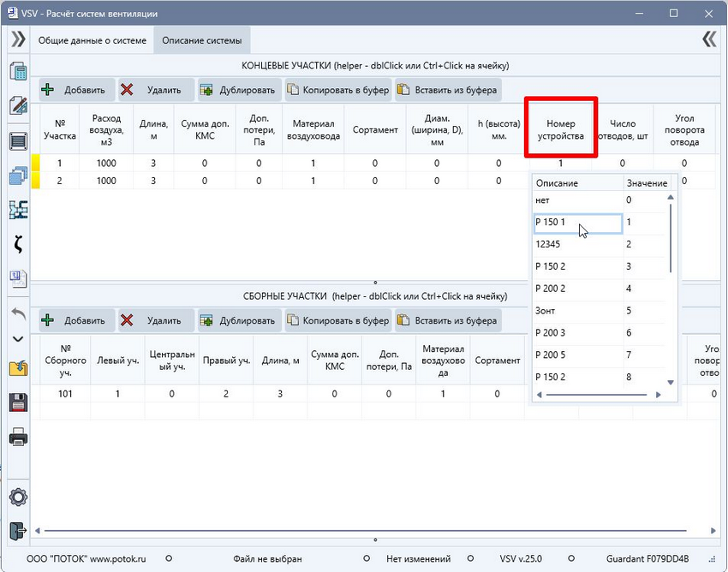Choose Р 200 2 in the device list
The image size is (728, 572).
[577, 289]
